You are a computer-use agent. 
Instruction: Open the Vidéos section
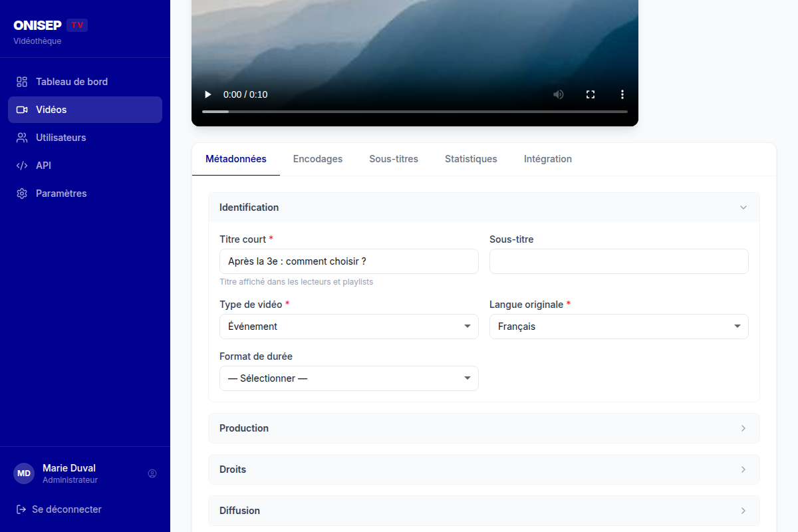click(85, 110)
